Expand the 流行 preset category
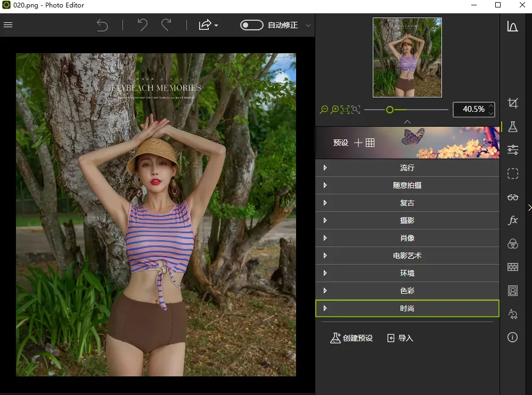This screenshot has height=395, width=532. click(407, 168)
